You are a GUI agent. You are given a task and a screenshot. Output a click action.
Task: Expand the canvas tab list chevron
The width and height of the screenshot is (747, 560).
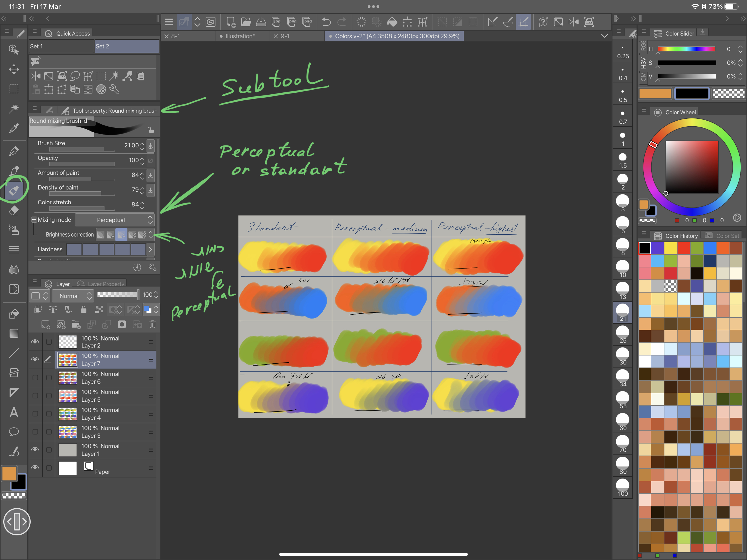pos(605,36)
